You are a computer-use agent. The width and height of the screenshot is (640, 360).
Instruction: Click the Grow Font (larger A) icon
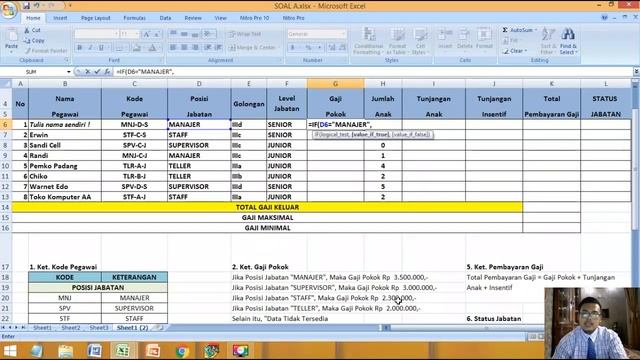[x=147, y=34]
